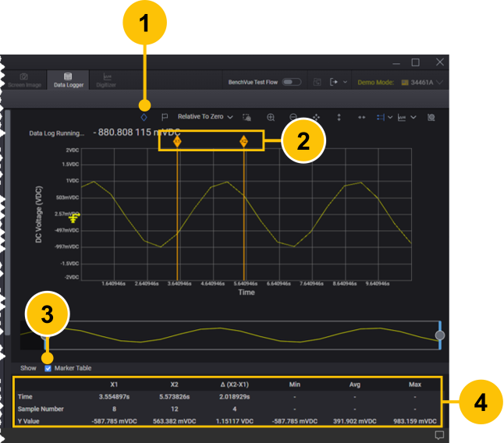Select the X2 marker handle
504x443 pixels.
(x=243, y=141)
